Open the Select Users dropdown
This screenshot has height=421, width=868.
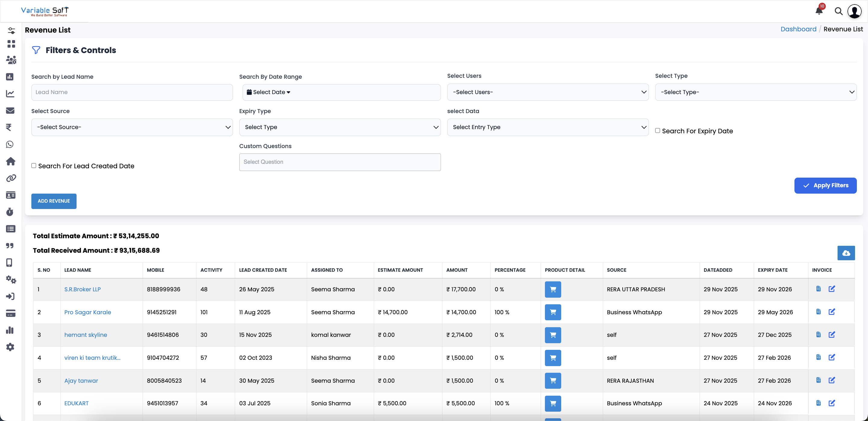pos(548,92)
